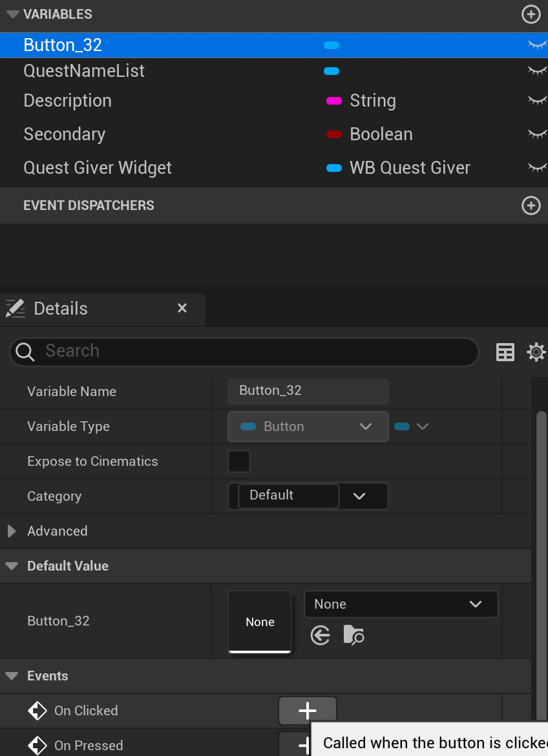
Task: Add On Clicked event with plus button
Action: tap(308, 711)
